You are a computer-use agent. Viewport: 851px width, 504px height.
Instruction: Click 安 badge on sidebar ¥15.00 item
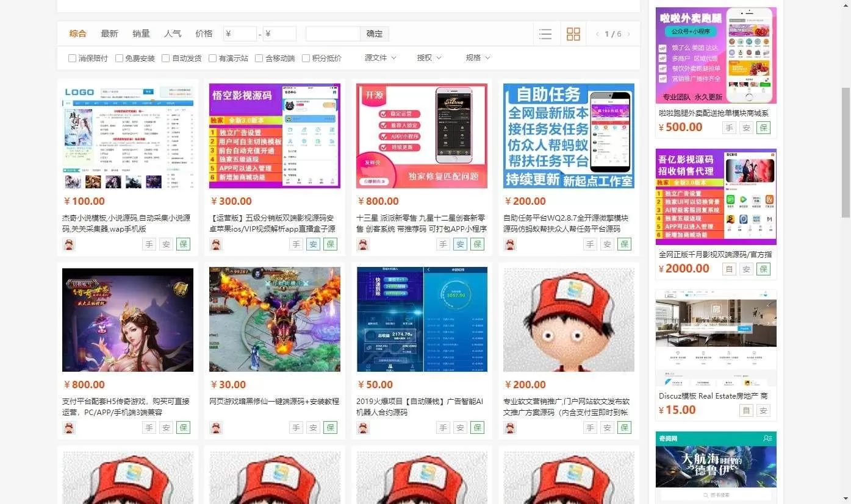764,410
